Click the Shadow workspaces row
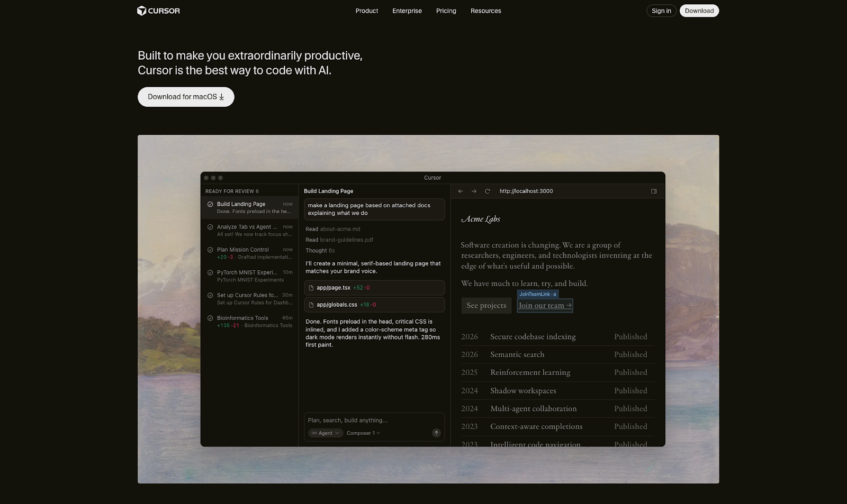847x504 pixels. tap(557, 391)
